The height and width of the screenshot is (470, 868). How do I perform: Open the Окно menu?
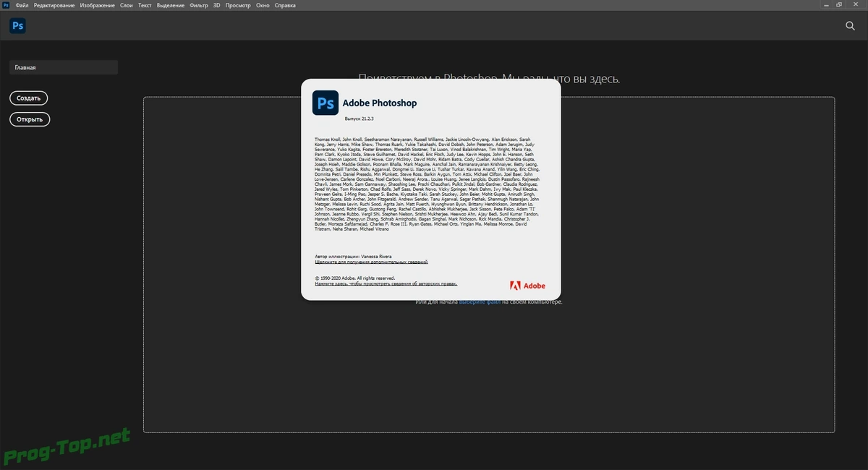pos(263,5)
